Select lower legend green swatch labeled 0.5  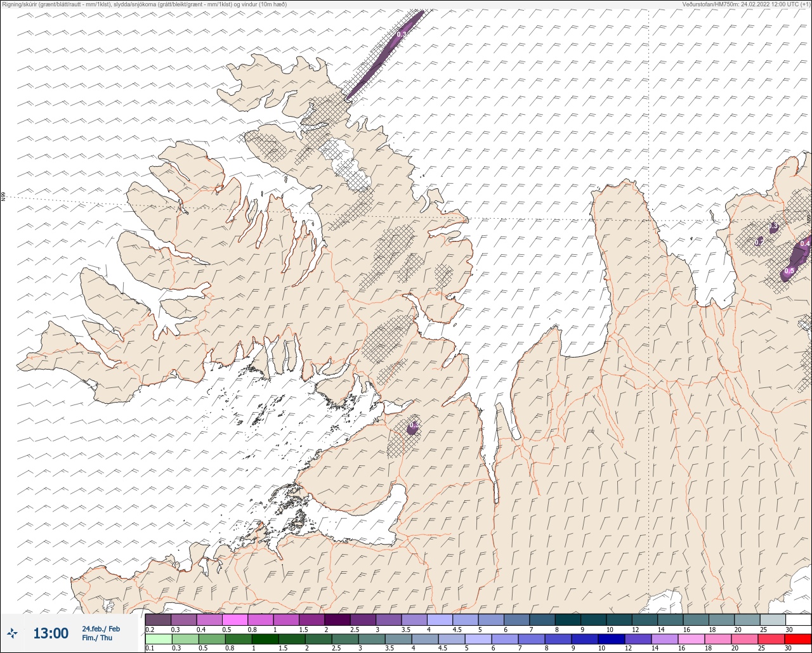[212, 639]
